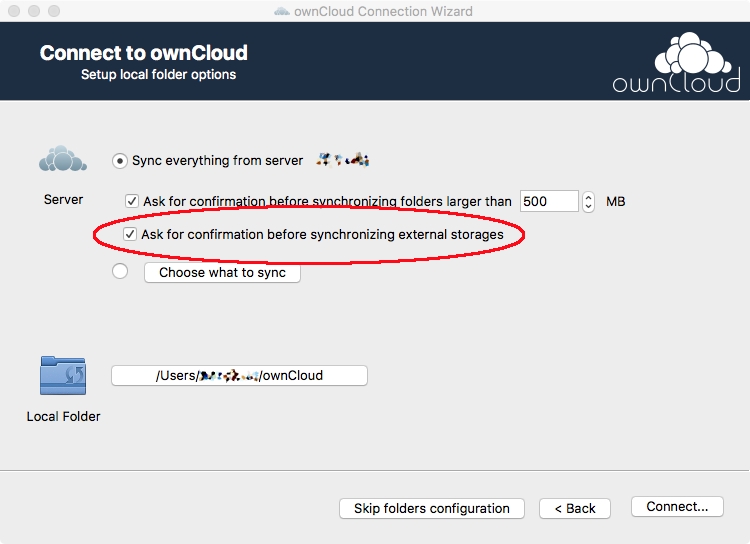Click Skip folders configuration
750x544 pixels.
(x=432, y=508)
